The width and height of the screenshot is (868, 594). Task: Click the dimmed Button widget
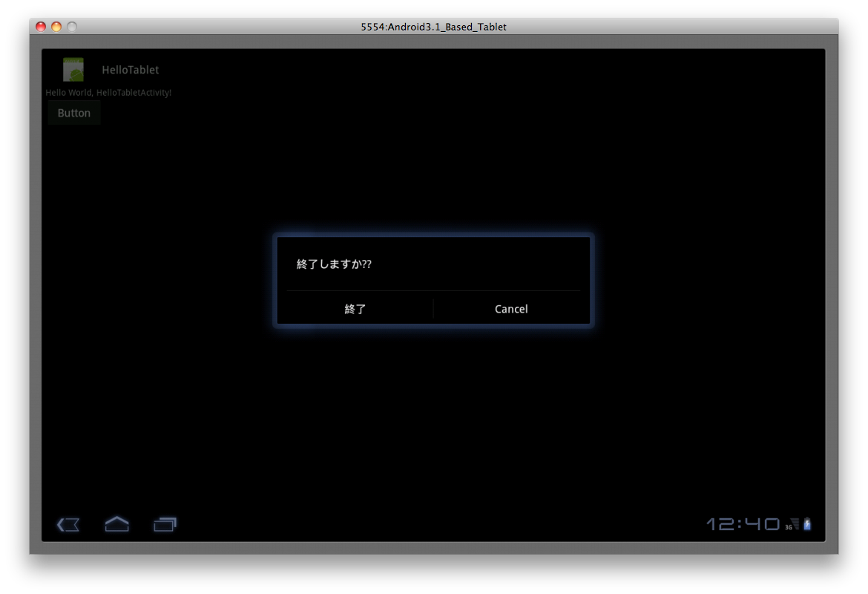(73, 113)
